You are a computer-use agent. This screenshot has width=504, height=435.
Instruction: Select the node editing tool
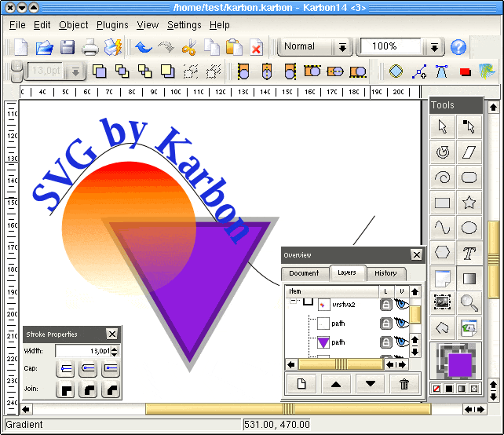(x=469, y=126)
